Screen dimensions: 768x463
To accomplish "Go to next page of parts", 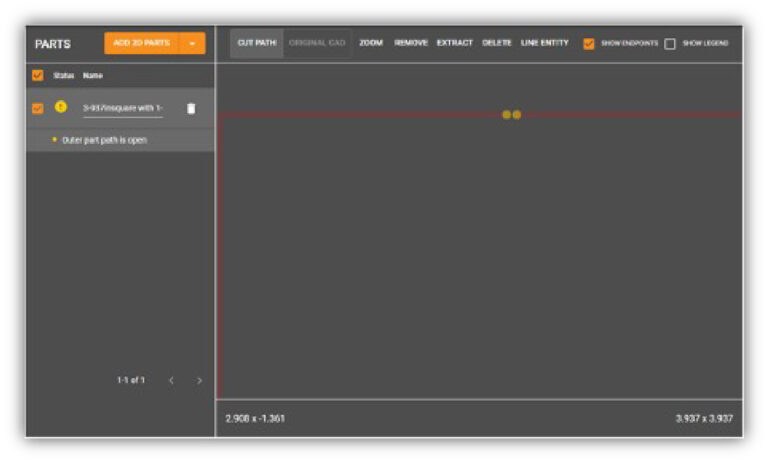I will tap(199, 380).
